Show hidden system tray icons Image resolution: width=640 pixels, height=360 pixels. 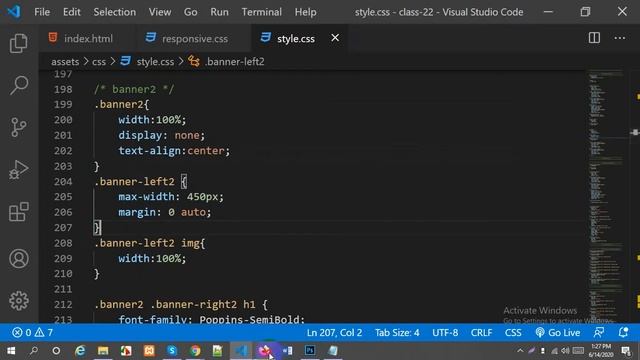point(520,351)
